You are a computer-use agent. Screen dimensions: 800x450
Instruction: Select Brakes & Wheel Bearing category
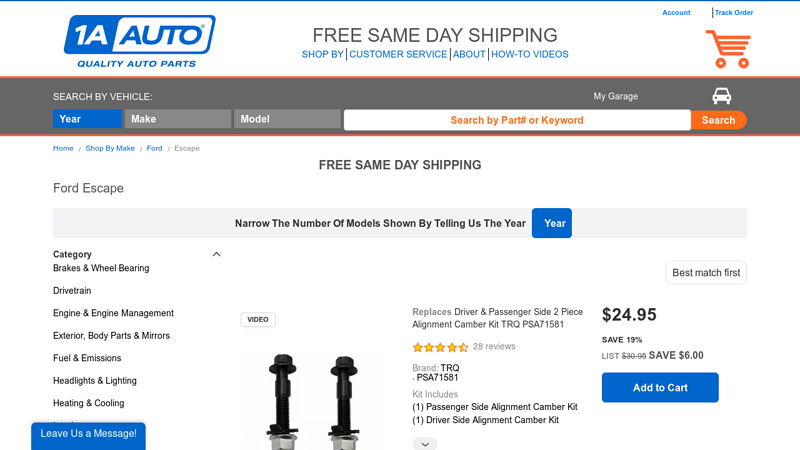[101, 268]
